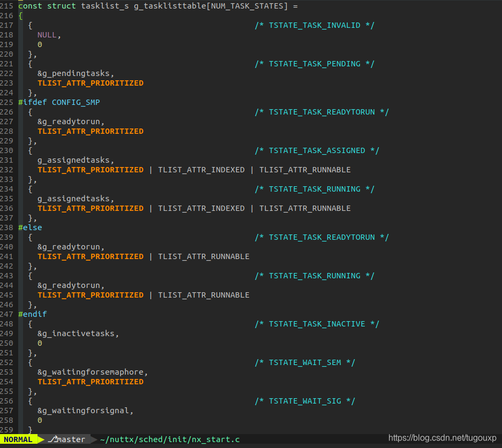The height and width of the screenshot is (448, 502).
Task: Click line number 225 in the gutter
Action: (7, 102)
